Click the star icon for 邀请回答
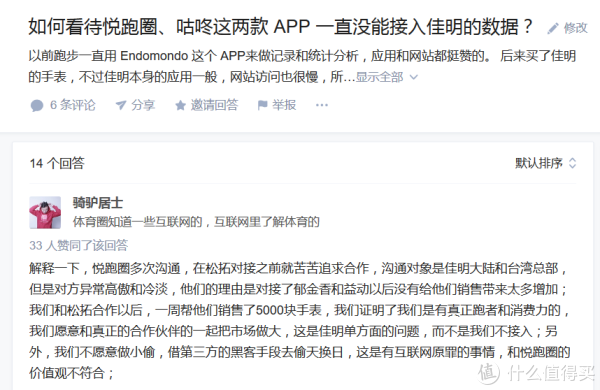The height and width of the screenshot is (390, 600). 180,105
